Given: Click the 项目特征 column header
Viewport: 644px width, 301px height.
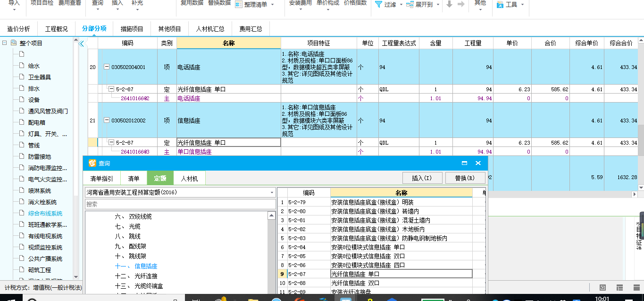Looking at the screenshot, I should click(x=318, y=43).
